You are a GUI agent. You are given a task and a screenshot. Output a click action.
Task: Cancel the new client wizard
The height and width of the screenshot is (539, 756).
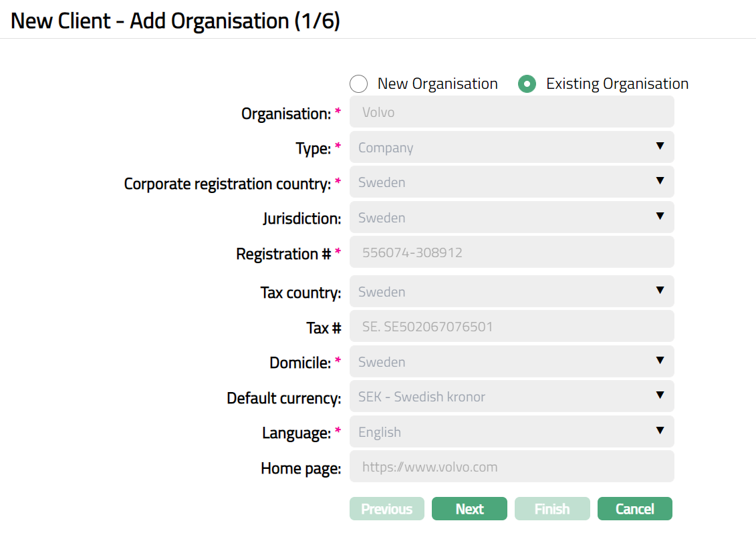coord(634,509)
